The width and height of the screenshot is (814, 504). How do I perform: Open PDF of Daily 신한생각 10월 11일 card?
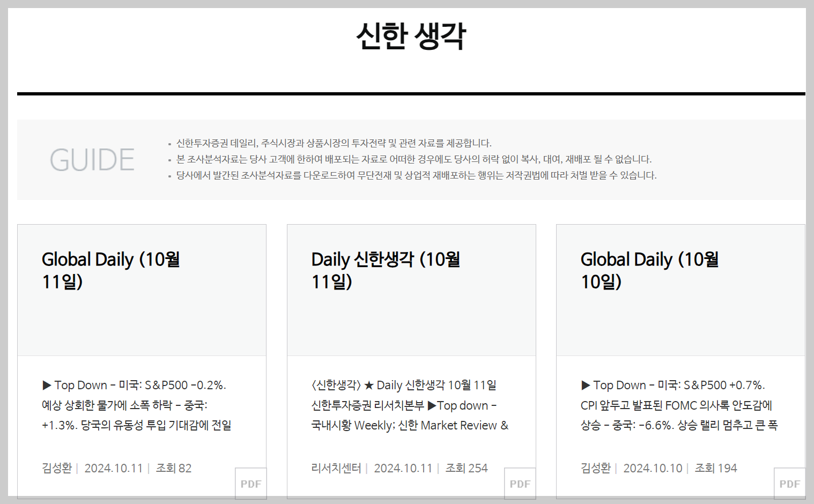coord(520,484)
